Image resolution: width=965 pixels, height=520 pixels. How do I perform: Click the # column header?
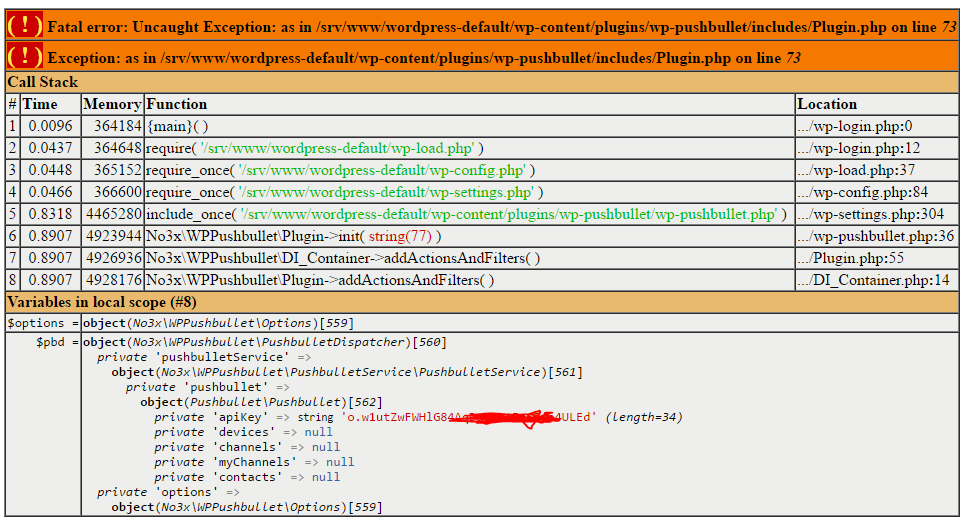[12, 104]
